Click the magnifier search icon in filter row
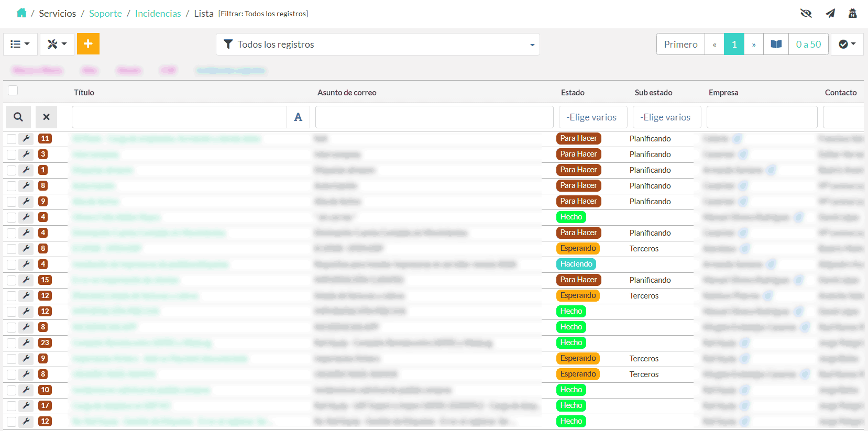 pyautogui.click(x=18, y=117)
